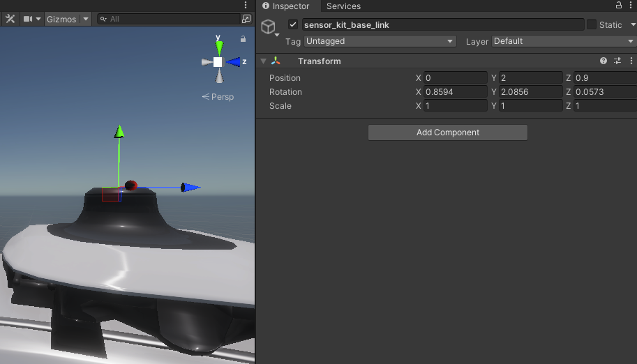
Task: Expand the Gizmos dropdown arrow
Action: pos(86,20)
